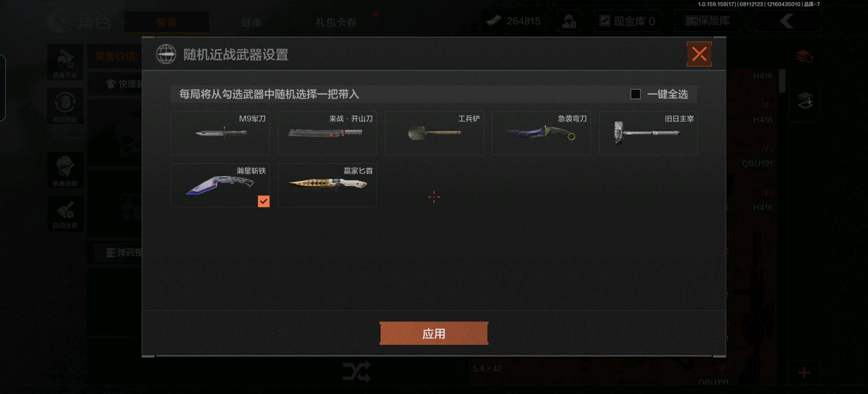This screenshot has width=868, height=394.
Task: Select the 来战·开山刀 machete weapon
Action: [327, 133]
